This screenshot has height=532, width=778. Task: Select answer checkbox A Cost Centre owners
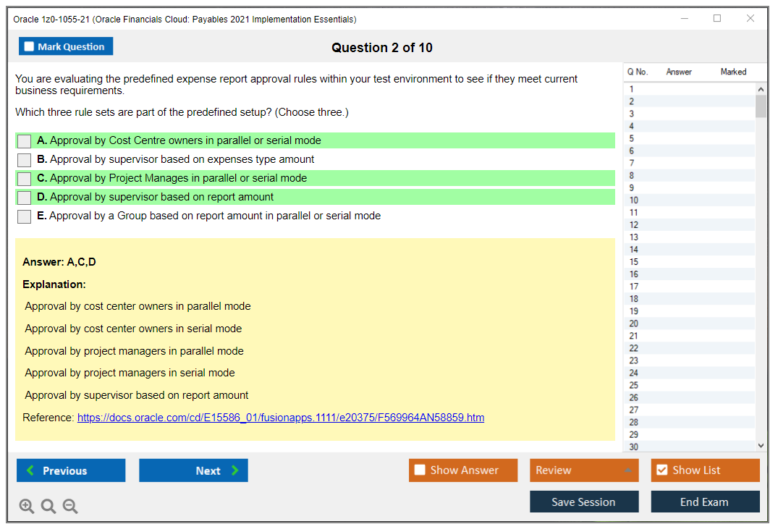coord(25,141)
